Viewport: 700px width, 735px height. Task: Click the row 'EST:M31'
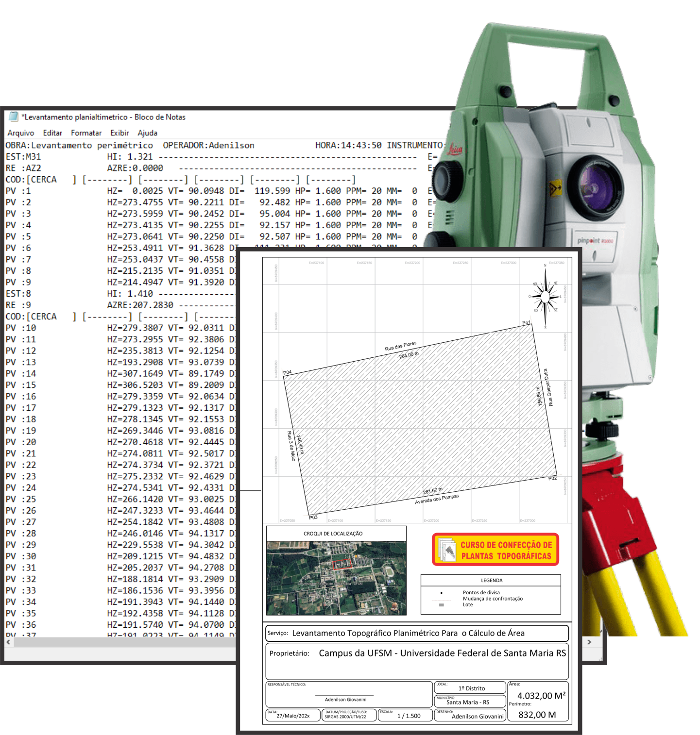click(23, 157)
